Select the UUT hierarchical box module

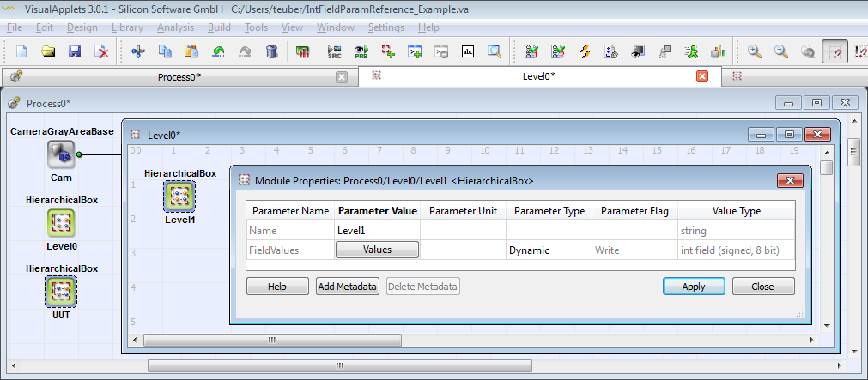[61, 292]
